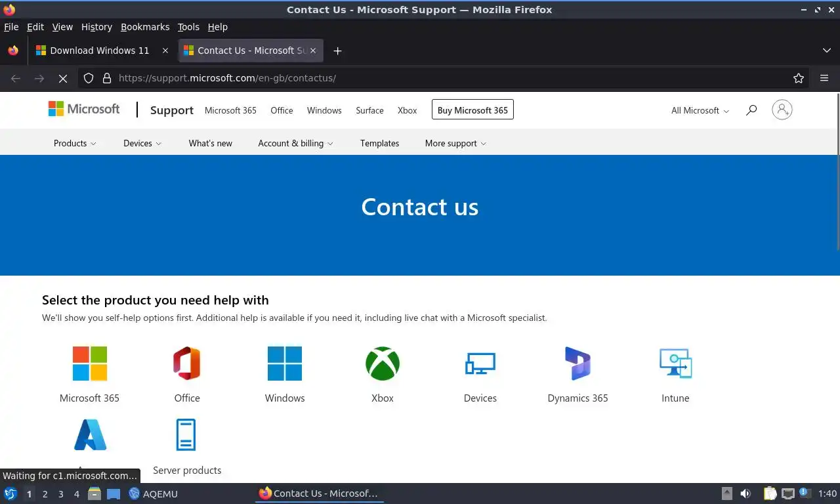Expand the More support dropdown
The width and height of the screenshot is (840, 504).
point(455,143)
